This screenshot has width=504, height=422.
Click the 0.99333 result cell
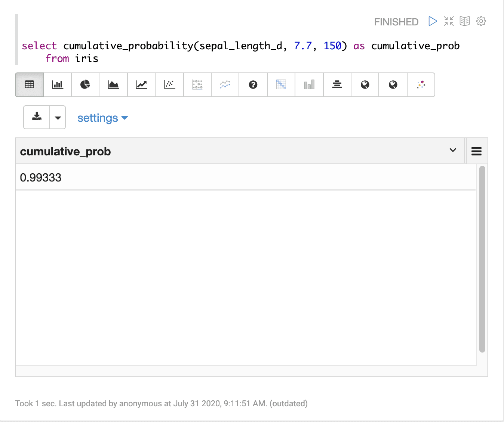(41, 177)
